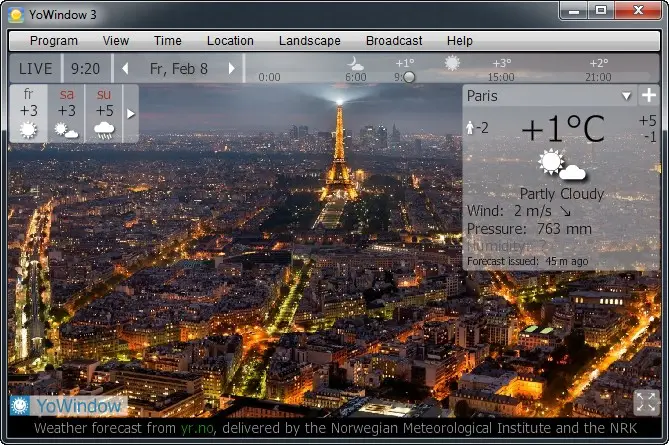Click the night moon cloud timeline icon

355,64
